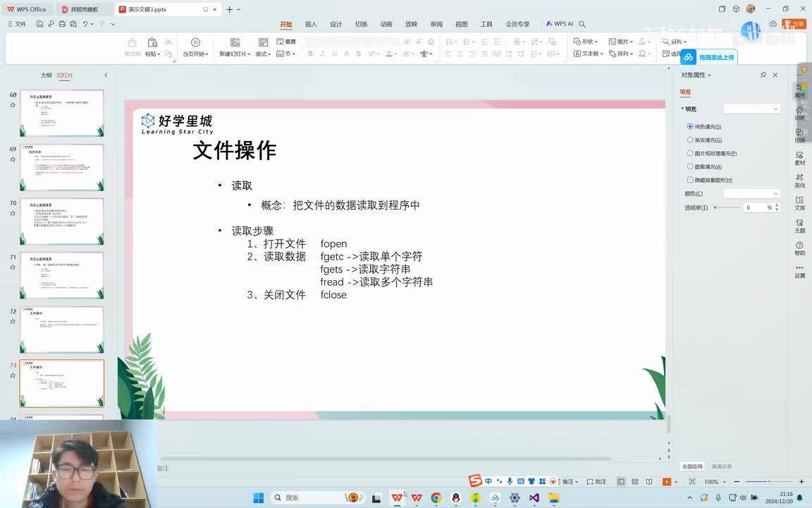Open the 审阅 ribbon tab

[436, 24]
